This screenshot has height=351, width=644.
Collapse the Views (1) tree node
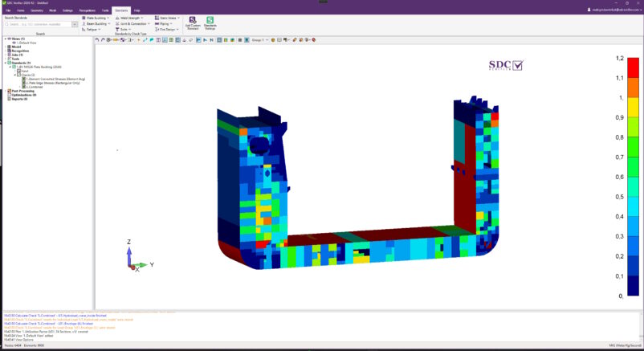point(6,39)
